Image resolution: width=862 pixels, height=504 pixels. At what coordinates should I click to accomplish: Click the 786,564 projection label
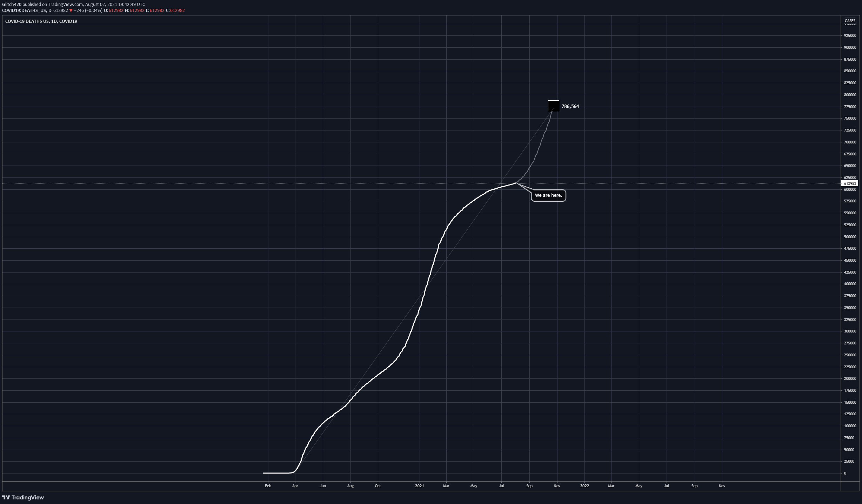[x=570, y=106]
